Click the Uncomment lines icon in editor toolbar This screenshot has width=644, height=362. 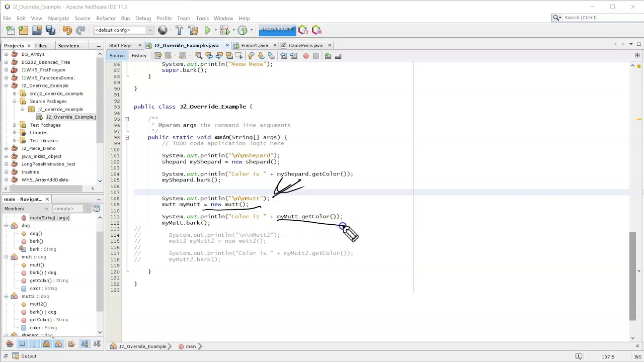(338, 55)
